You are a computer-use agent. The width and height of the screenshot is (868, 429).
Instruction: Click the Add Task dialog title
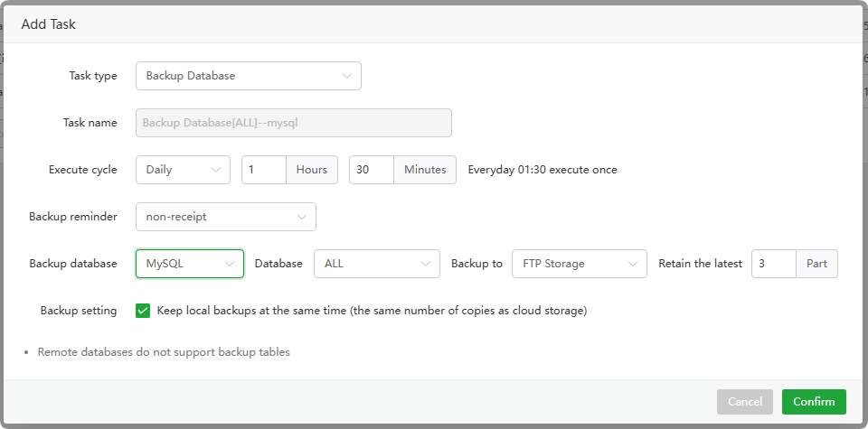point(48,24)
